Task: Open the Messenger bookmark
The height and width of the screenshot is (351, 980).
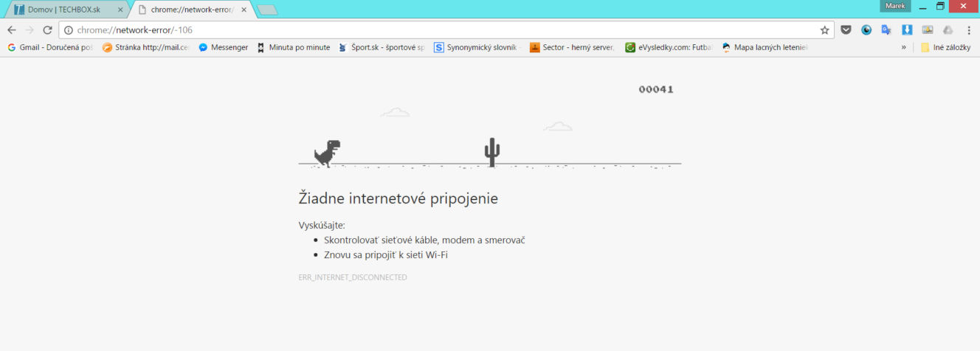Action: pyautogui.click(x=223, y=47)
